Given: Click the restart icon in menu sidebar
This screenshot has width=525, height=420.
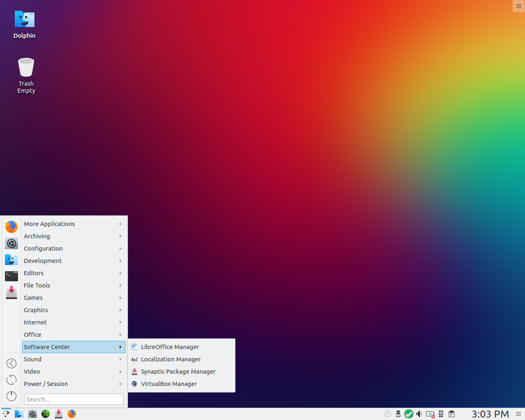Looking at the screenshot, I should (11, 380).
